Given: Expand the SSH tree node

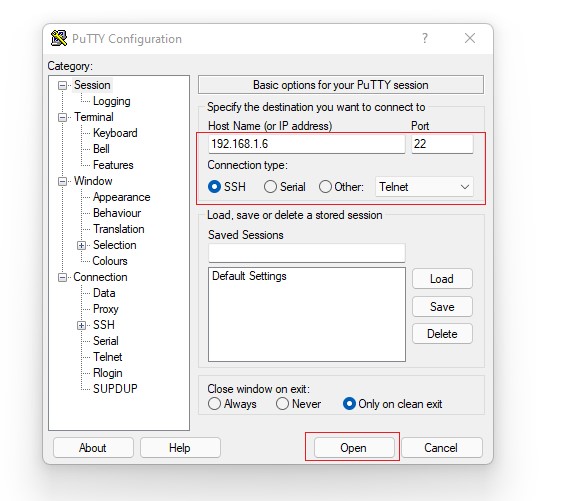Looking at the screenshot, I should point(81,325).
